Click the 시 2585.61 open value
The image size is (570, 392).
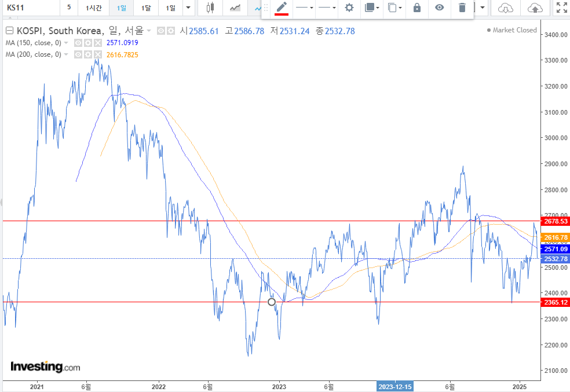[199, 31]
